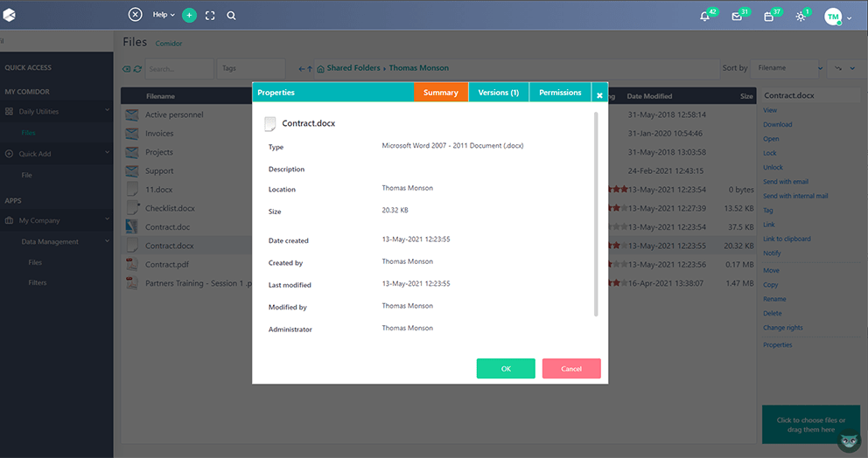Open Thomas Monson breadcrumb link
Viewport: 868px width, 458px height.
(418, 68)
